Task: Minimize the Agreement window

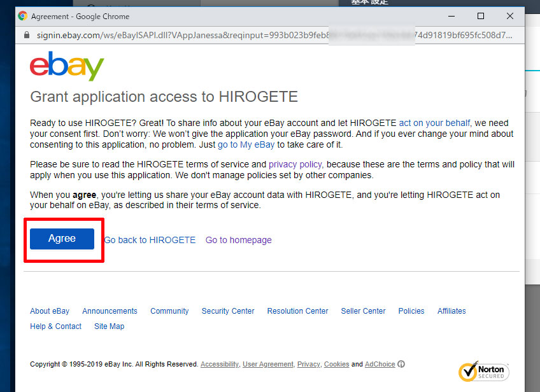Action: click(x=451, y=16)
